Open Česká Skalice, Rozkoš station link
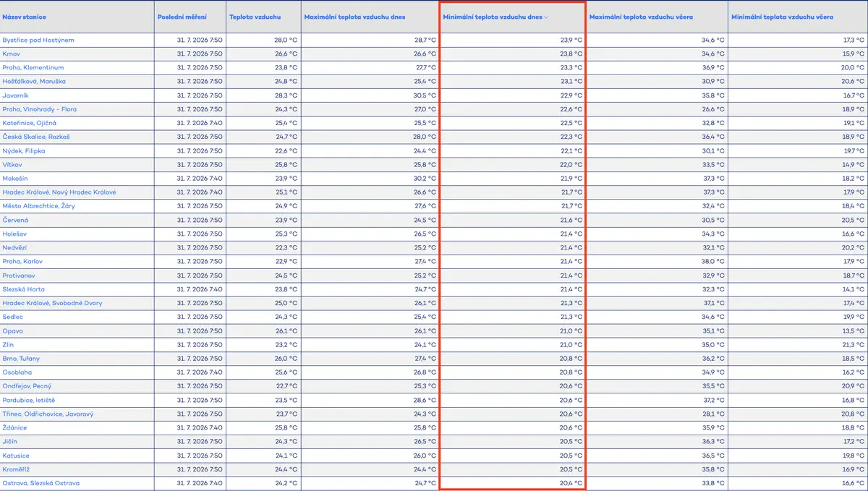Viewport: 868px width, 491px height. click(36, 137)
